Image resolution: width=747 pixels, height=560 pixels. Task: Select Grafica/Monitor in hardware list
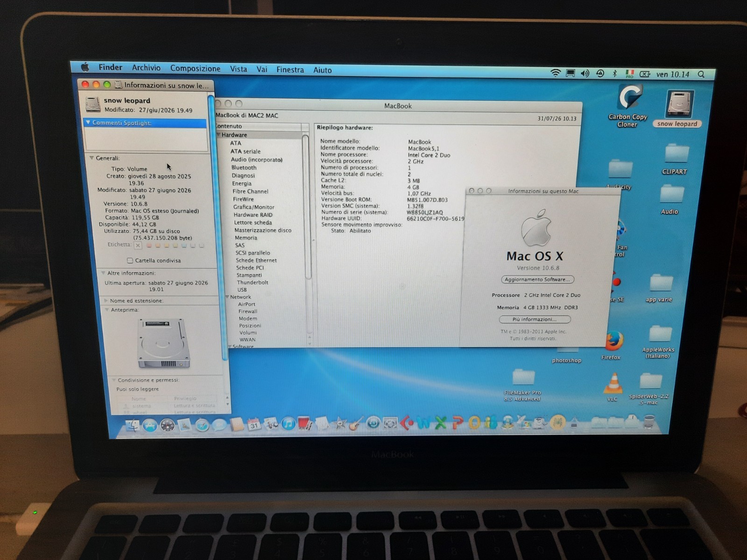click(x=254, y=207)
